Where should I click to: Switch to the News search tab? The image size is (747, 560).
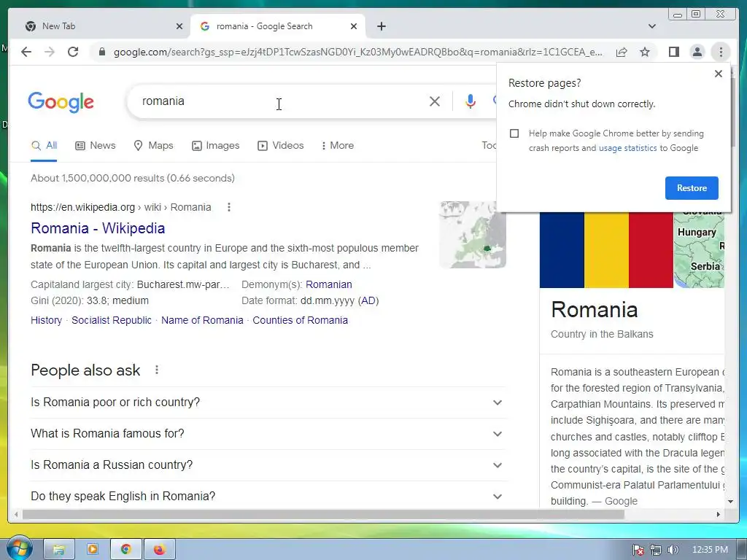point(96,146)
